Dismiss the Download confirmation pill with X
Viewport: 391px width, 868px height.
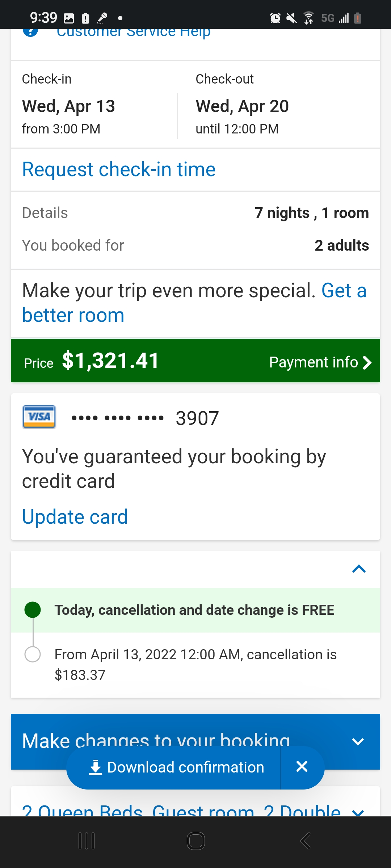(x=302, y=767)
